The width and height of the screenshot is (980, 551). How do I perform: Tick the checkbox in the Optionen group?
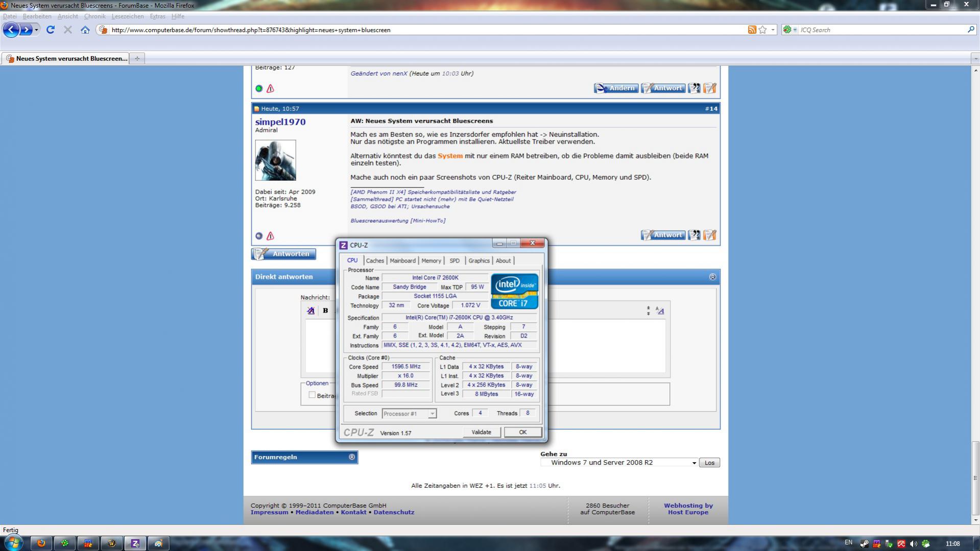coord(312,395)
